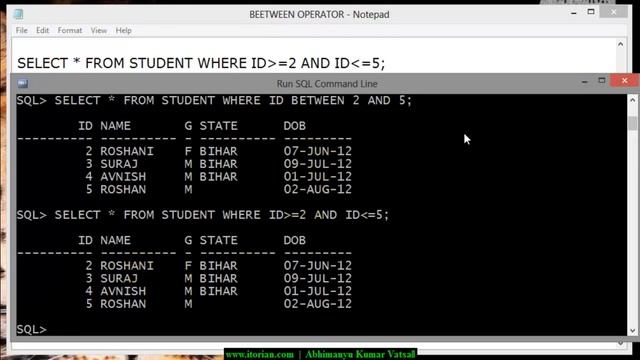Click the BETWEEN 2 AND 5 query line

pos(214,100)
